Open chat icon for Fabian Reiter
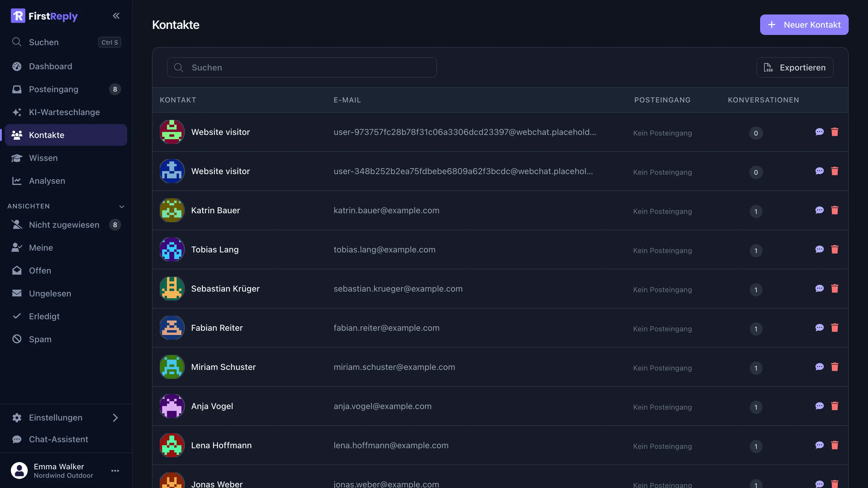 (x=819, y=328)
